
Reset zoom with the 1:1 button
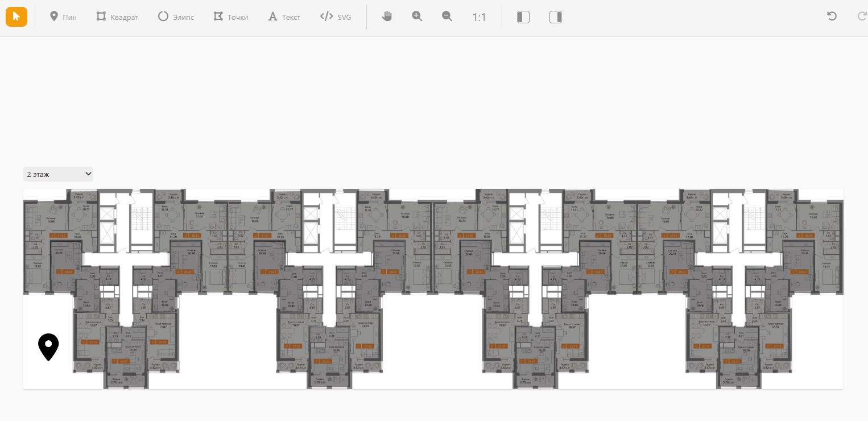[x=479, y=17]
